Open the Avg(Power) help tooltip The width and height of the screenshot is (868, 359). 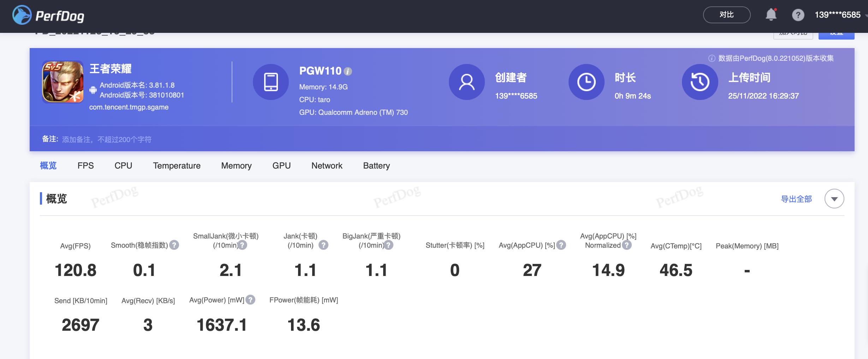pyautogui.click(x=250, y=300)
